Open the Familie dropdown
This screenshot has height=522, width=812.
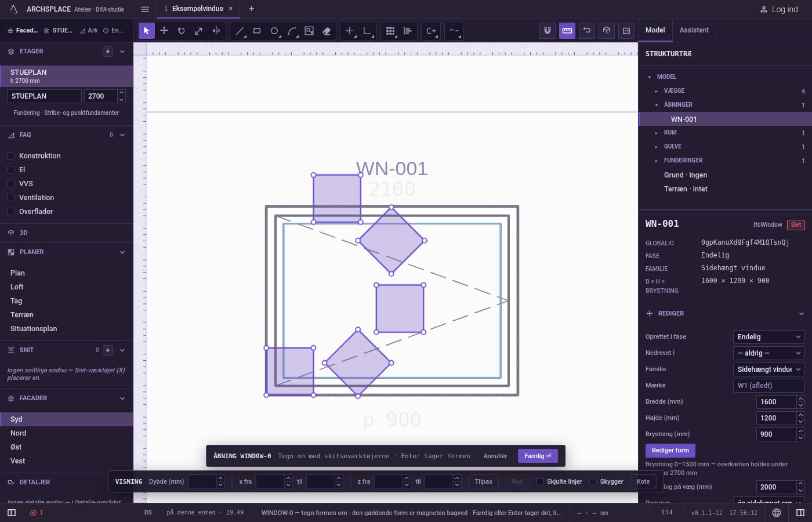pos(769,369)
